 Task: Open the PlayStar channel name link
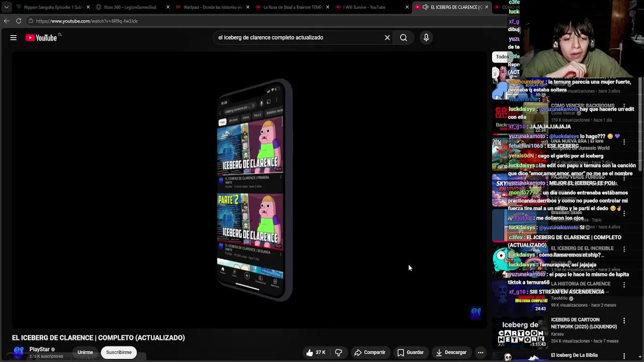tap(39, 349)
